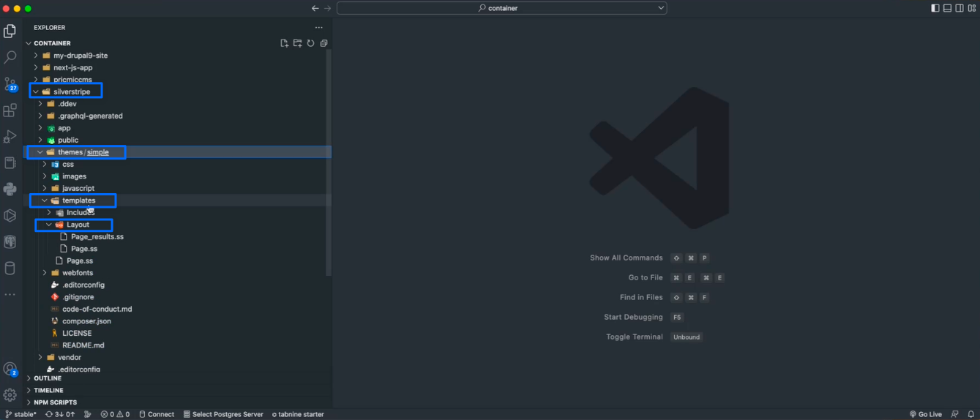Open the git graph icon in status bar
980x420 pixels.
point(88,414)
